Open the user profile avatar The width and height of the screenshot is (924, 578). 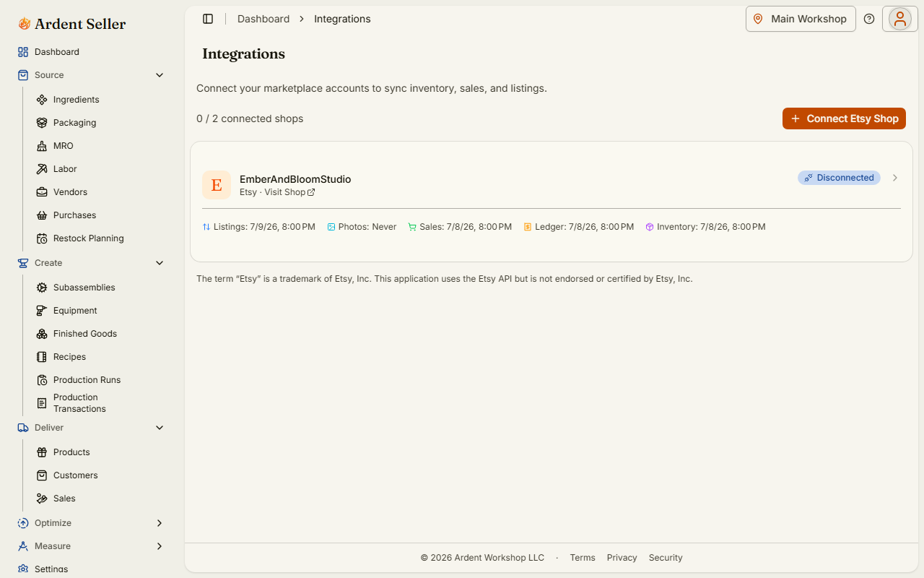[900, 19]
